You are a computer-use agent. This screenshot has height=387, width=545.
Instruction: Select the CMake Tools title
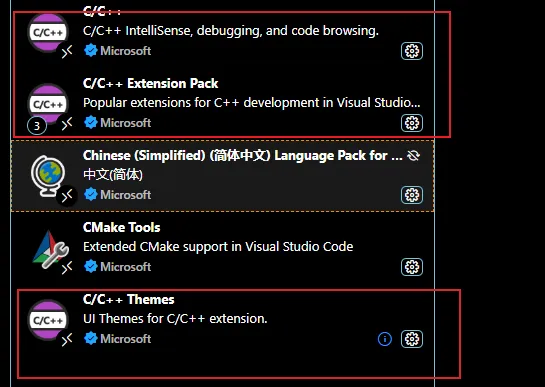(122, 227)
